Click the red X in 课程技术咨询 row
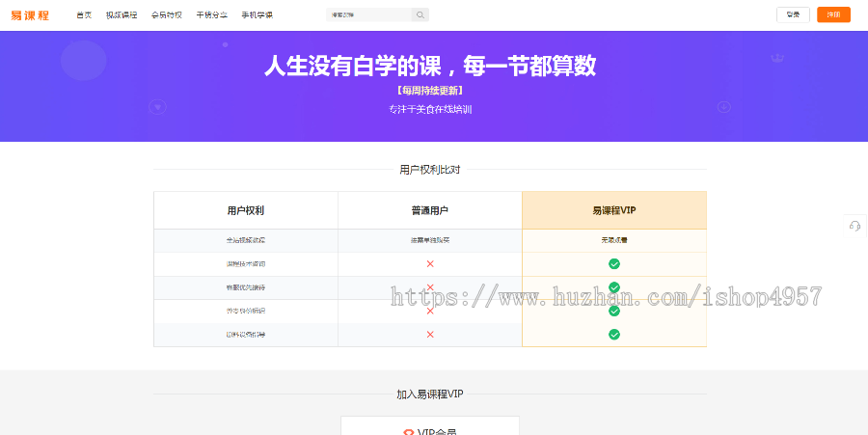The image size is (868, 435). [430, 264]
